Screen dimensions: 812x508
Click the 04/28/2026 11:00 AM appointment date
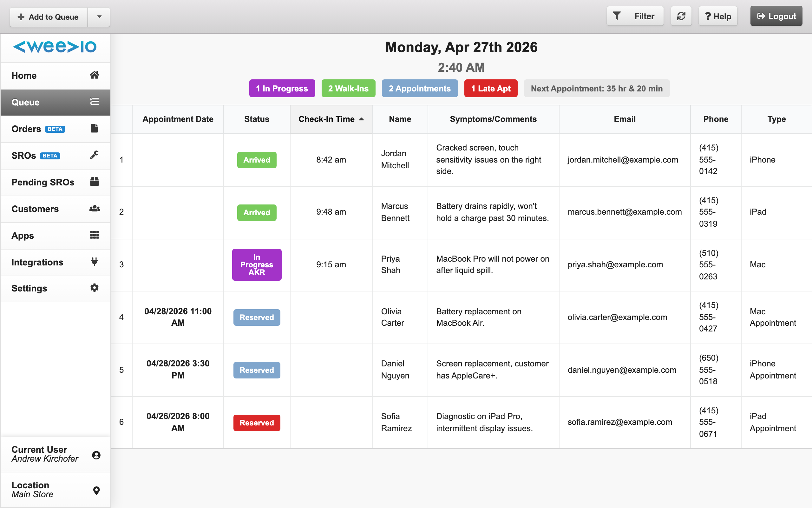tap(178, 317)
